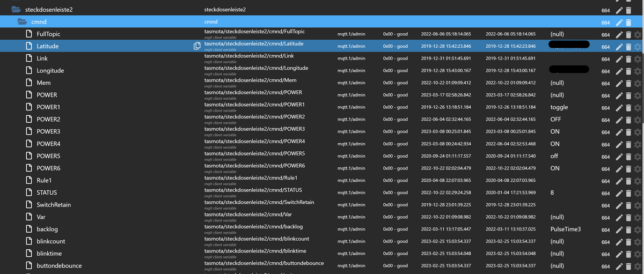Click the ON value of POWER6
Image resolution: width=644 pixels, height=274 pixels.
[555, 168]
